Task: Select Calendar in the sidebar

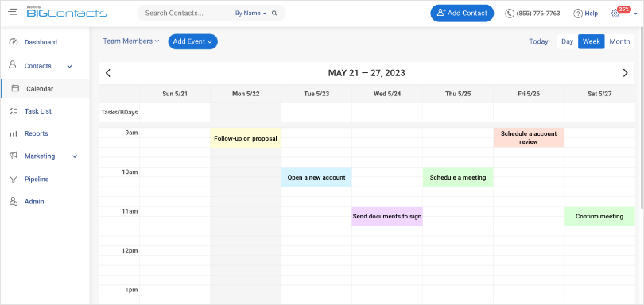Action: [x=45, y=89]
